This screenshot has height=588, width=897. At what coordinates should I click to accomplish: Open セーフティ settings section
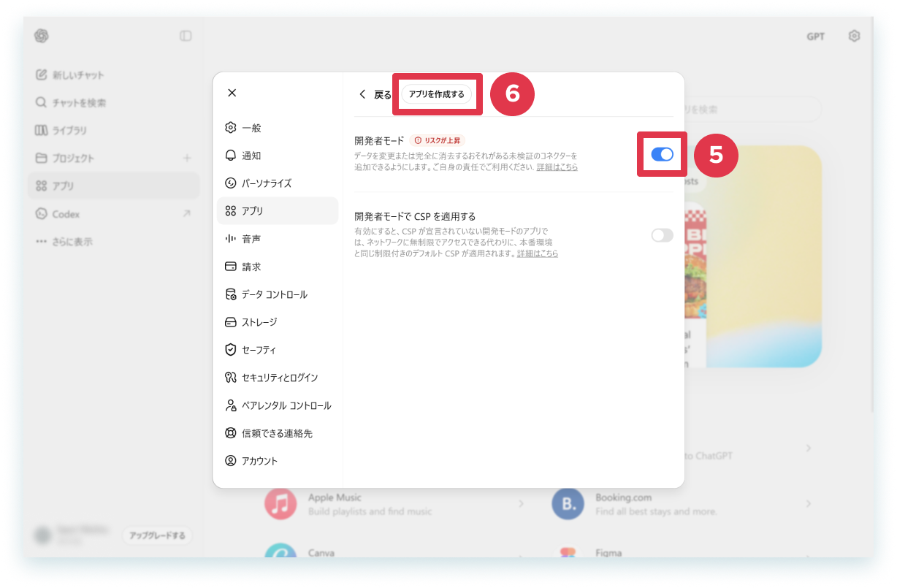point(278,350)
